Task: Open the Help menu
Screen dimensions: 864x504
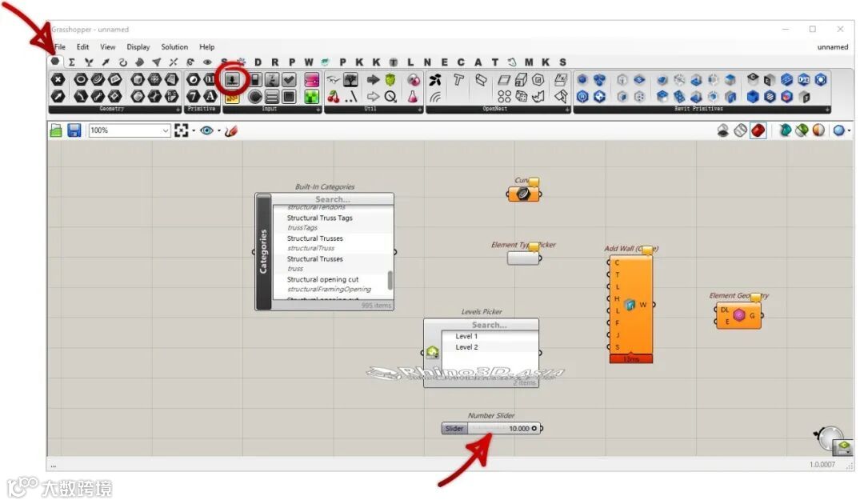Action: pyautogui.click(x=206, y=47)
